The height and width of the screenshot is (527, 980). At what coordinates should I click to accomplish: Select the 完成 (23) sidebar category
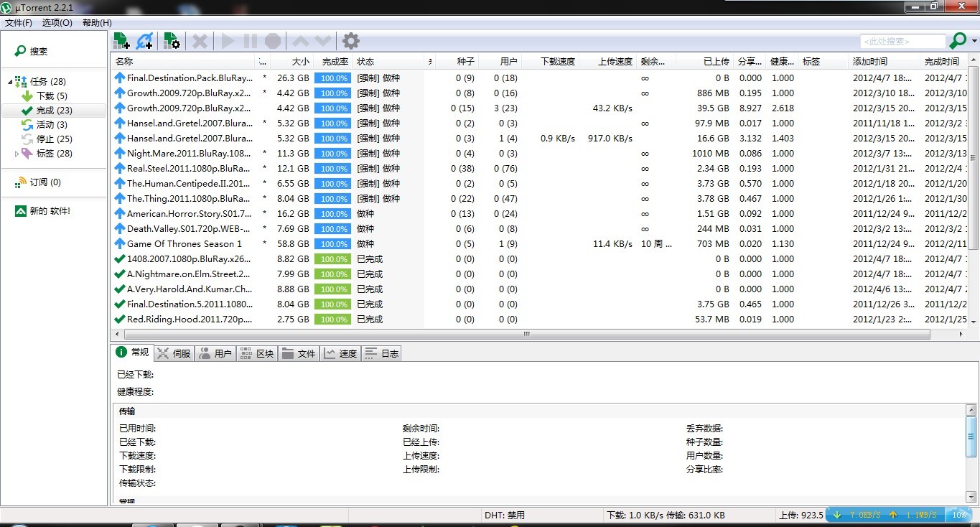click(54, 111)
